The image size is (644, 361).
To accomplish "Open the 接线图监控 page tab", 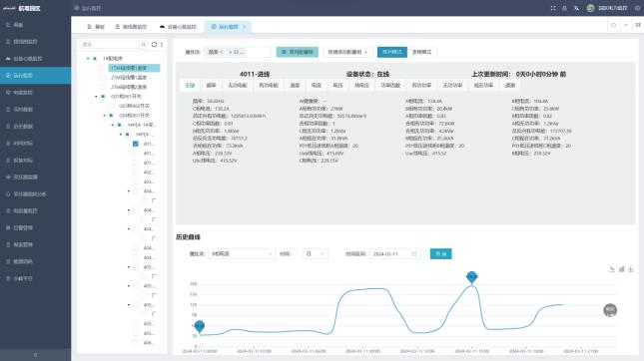I will tap(131, 27).
